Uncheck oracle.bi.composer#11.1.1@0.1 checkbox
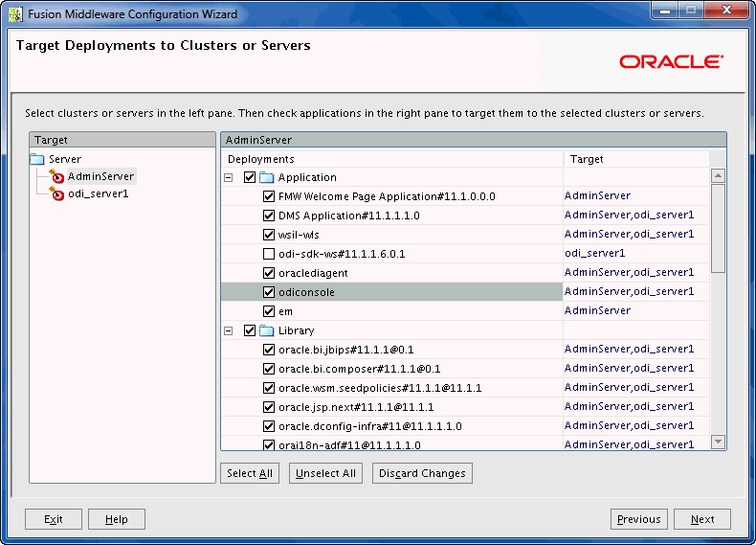756x545 pixels. pos(269,369)
